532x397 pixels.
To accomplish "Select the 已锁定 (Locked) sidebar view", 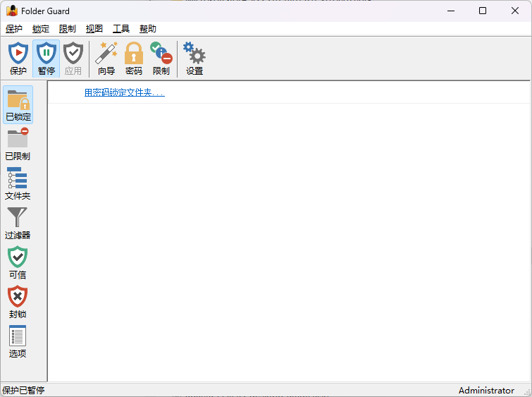I will [x=18, y=105].
